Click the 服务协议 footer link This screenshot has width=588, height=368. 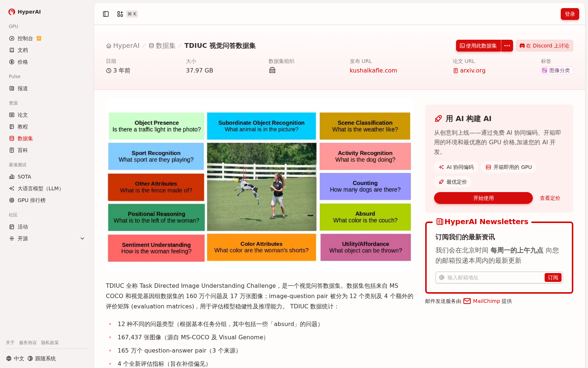coord(28,343)
